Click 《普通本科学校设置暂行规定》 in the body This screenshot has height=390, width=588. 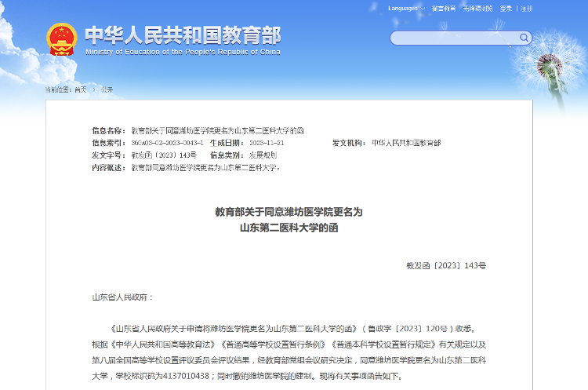click(383, 344)
